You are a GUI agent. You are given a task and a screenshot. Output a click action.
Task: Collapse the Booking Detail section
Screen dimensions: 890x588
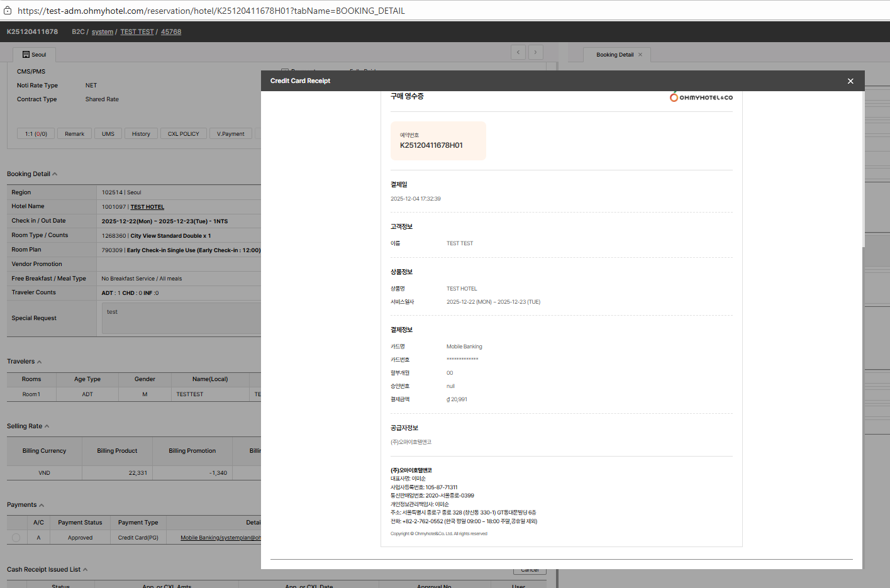tap(55, 174)
